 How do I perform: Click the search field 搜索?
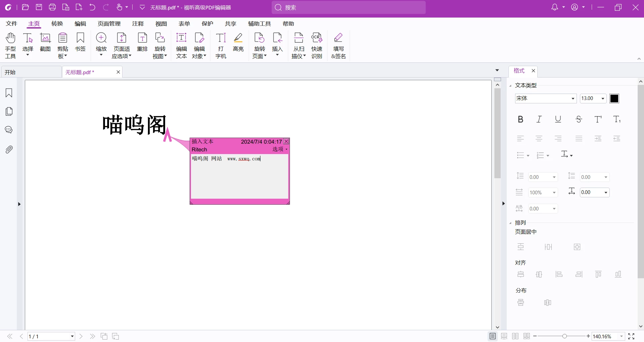coord(349,7)
